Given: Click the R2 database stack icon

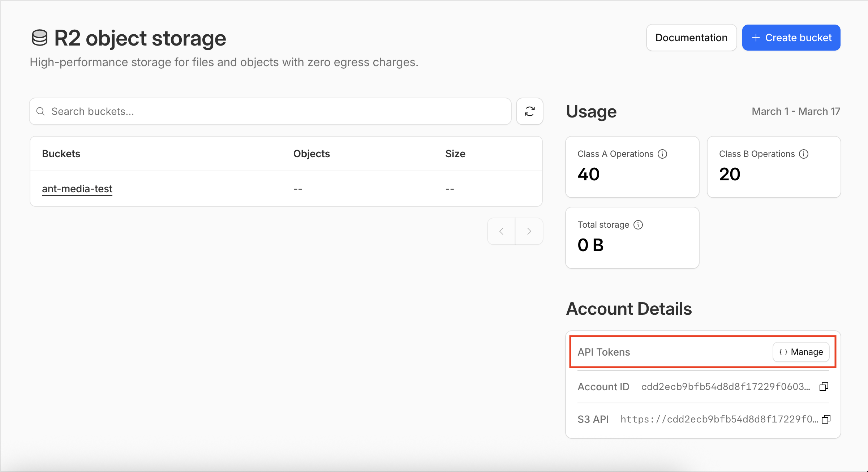Looking at the screenshot, I should point(40,38).
